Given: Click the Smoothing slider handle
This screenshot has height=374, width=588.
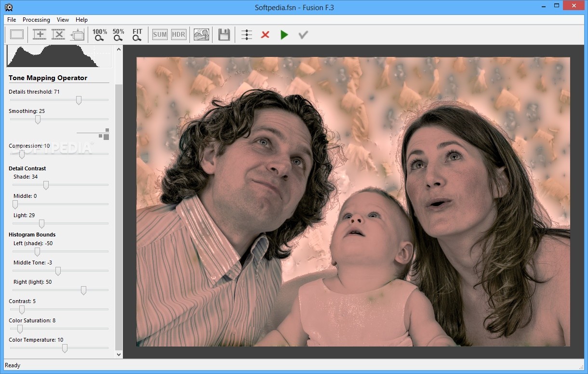Looking at the screenshot, I should (x=38, y=119).
